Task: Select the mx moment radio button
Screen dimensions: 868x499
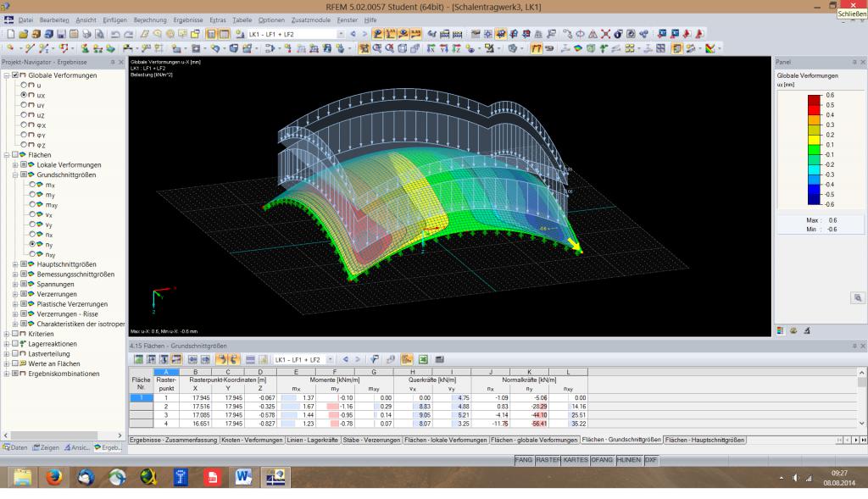Action: (32, 185)
